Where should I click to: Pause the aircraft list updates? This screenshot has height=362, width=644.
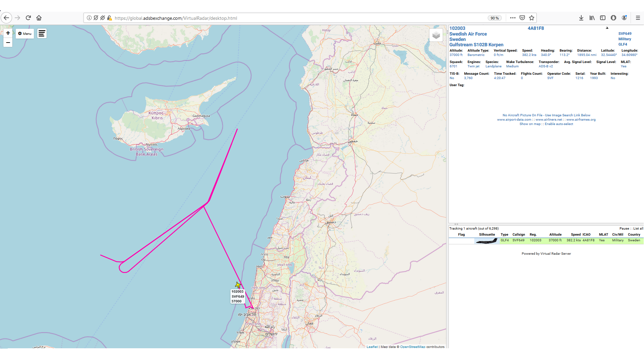624,229
